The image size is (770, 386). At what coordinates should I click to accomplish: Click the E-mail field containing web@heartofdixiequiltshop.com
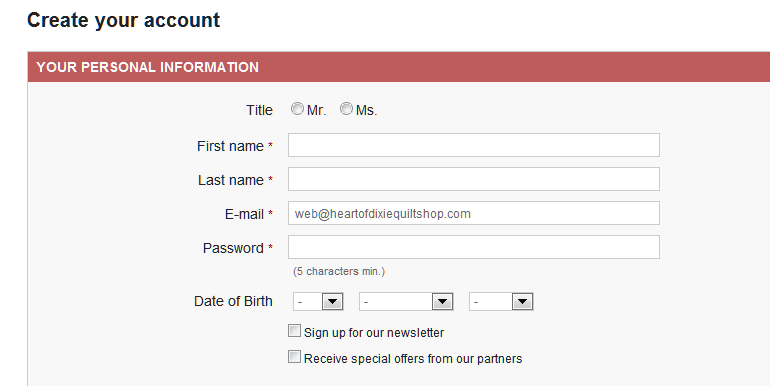coord(473,213)
